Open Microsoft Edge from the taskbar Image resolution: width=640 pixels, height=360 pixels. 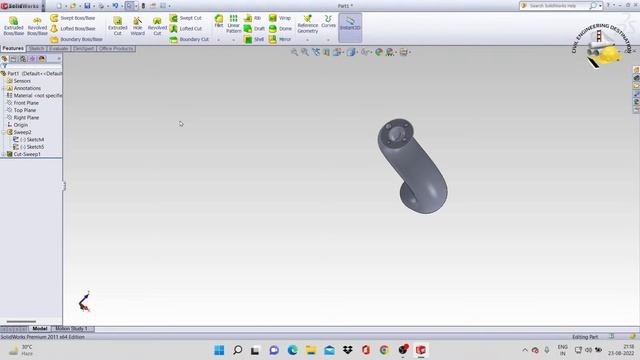pyautogui.click(x=292, y=350)
